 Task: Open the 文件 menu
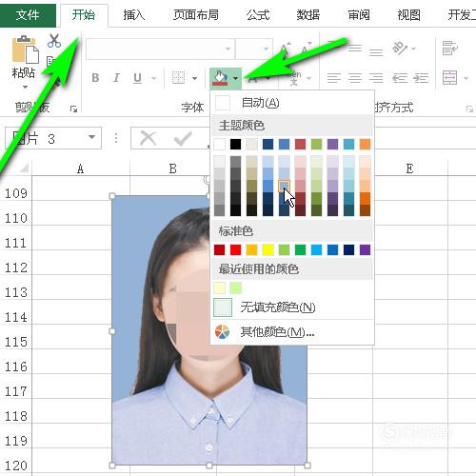point(28,14)
